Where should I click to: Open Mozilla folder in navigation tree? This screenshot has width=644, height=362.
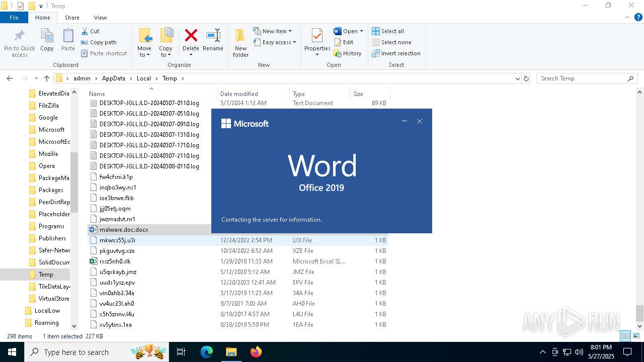click(48, 154)
